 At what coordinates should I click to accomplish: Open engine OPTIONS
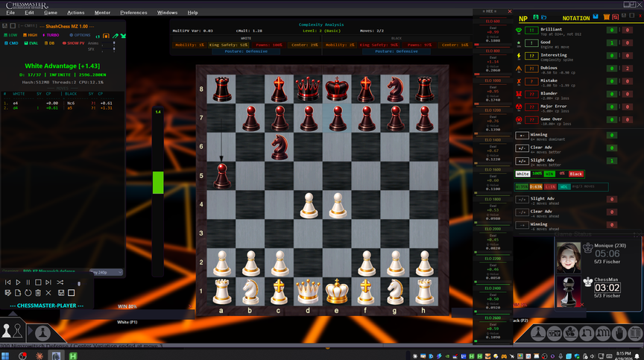(x=80, y=35)
